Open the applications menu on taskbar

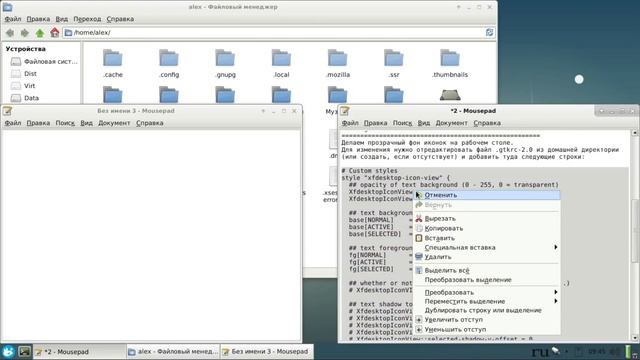point(8,351)
